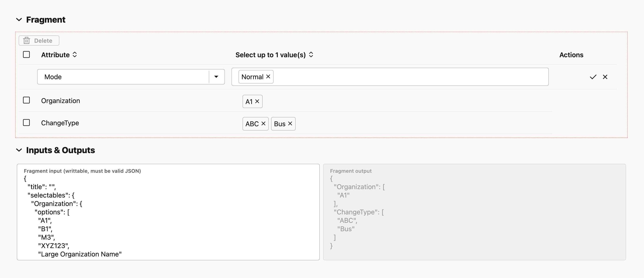Sort by Select up to 1 value(s) column
This screenshot has height=278, width=644.
coord(311,55)
